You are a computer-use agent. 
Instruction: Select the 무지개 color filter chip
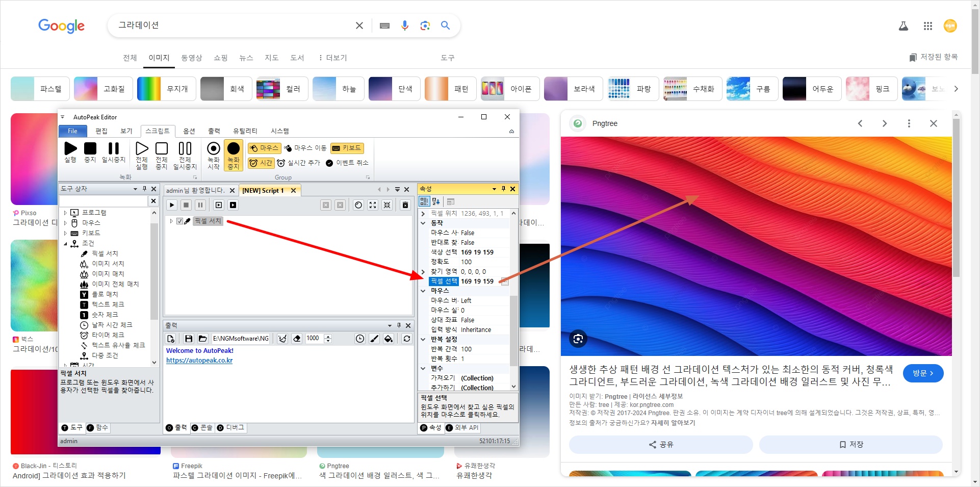point(166,89)
